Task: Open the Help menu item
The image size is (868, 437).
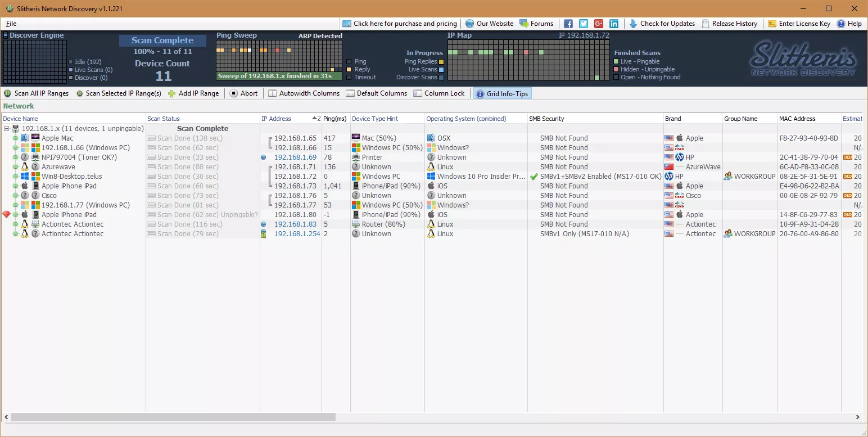Action: 849,24
